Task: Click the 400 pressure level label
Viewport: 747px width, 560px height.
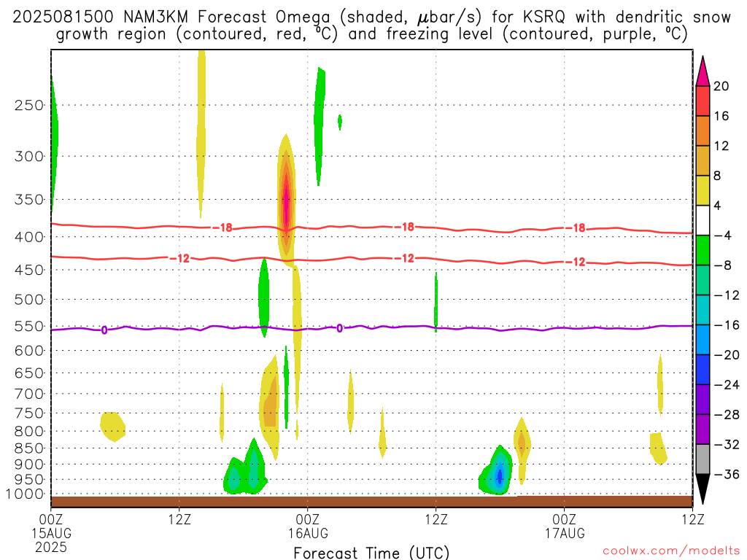Action: pos(29,237)
